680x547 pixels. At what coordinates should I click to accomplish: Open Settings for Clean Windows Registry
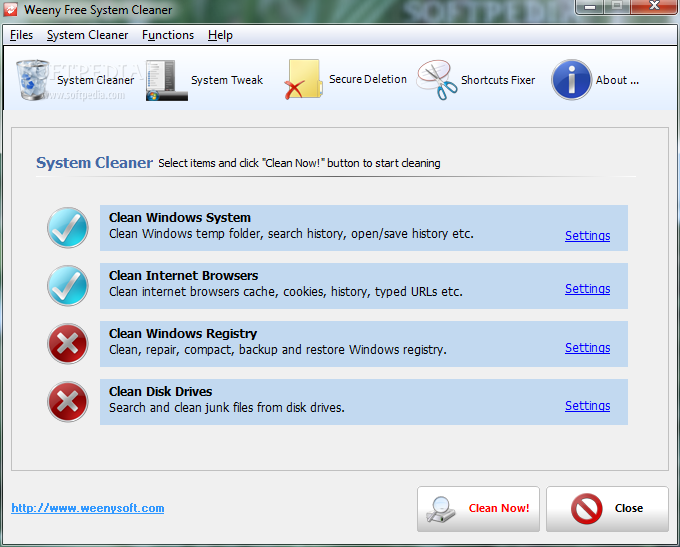click(x=587, y=348)
